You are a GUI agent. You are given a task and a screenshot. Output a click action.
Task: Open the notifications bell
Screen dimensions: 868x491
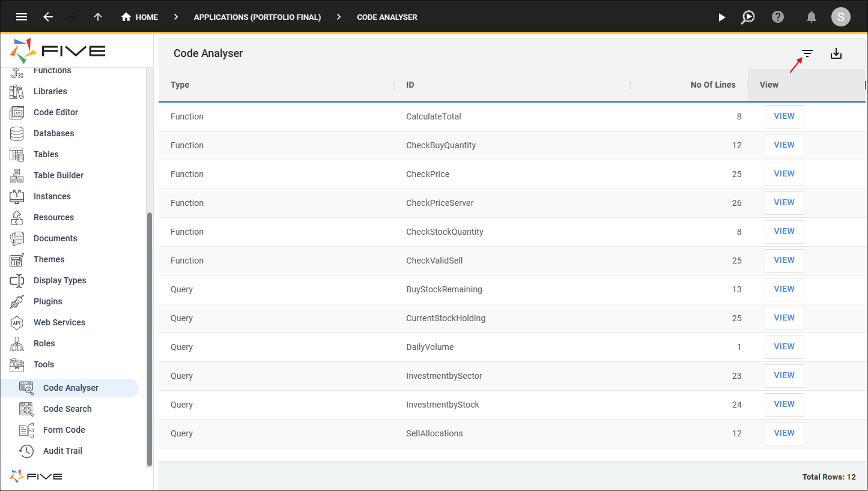(812, 17)
